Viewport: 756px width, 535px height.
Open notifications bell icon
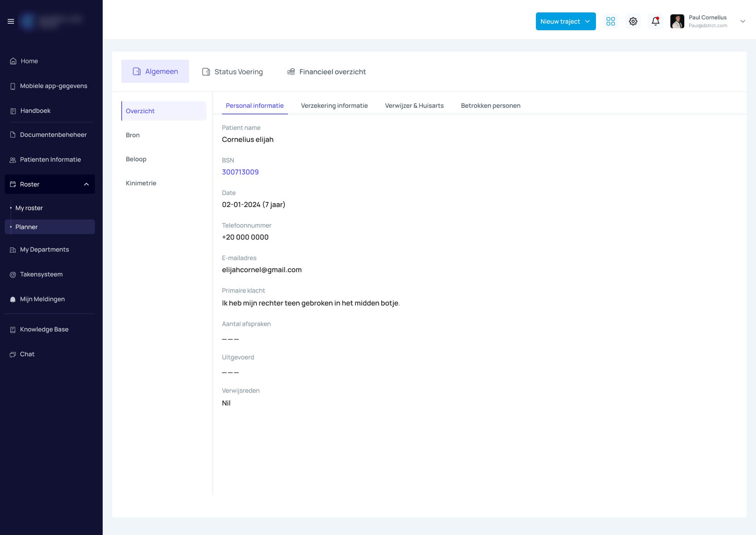click(655, 21)
